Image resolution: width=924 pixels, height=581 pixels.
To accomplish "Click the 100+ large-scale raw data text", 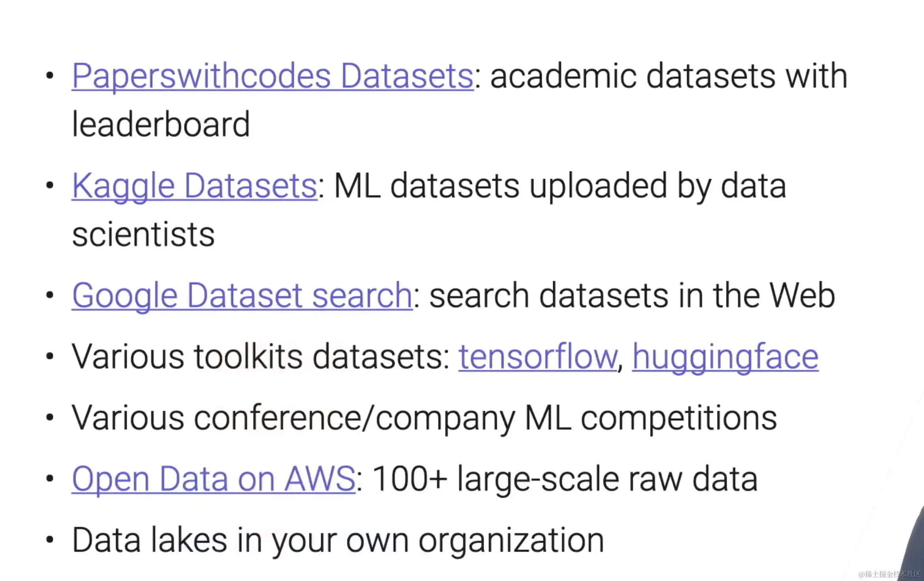I will click(565, 479).
